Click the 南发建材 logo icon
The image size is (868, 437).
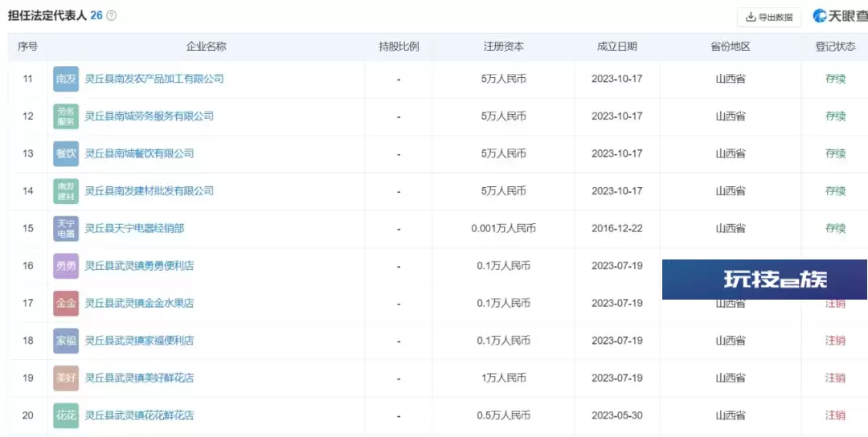tap(66, 191)
